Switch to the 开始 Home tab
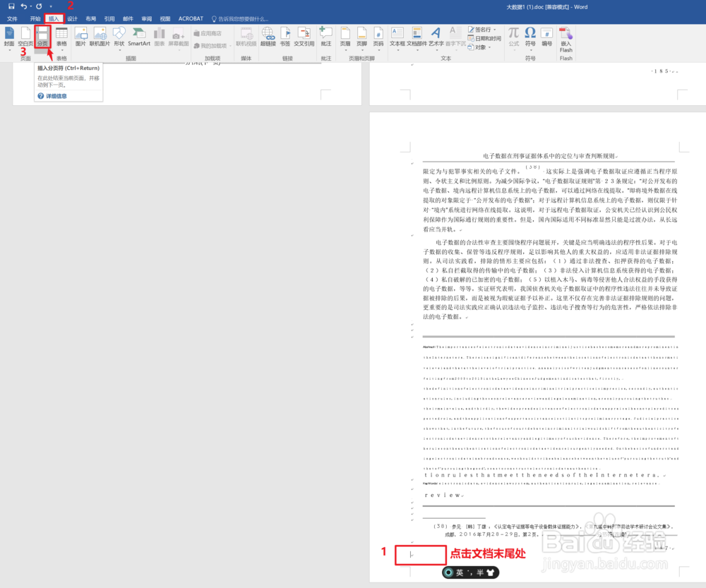The height and width of the screenshot is (588, 706). click(35, 19)
